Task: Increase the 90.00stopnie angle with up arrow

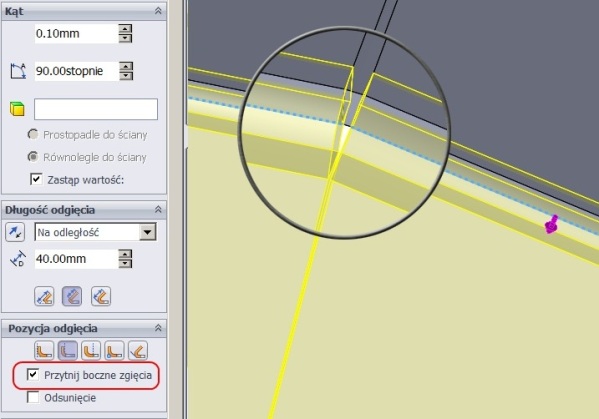Action: (x=126, y=66)
